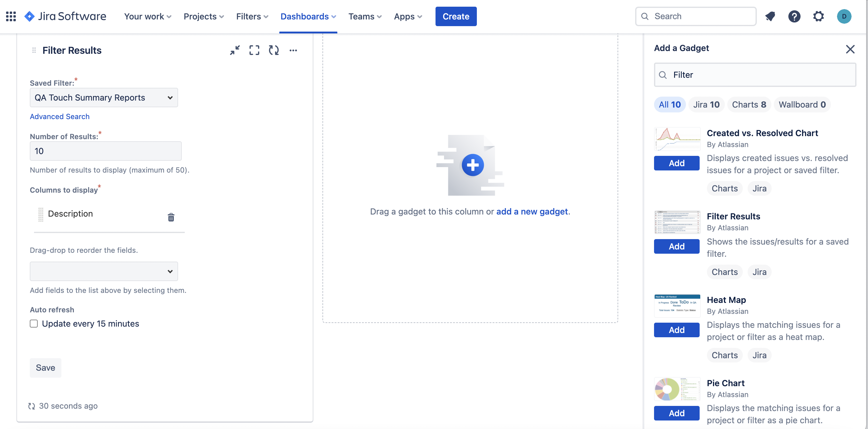Screen dimensions: 868x429
Task: Click the Create button
Action: coord(456,16)
